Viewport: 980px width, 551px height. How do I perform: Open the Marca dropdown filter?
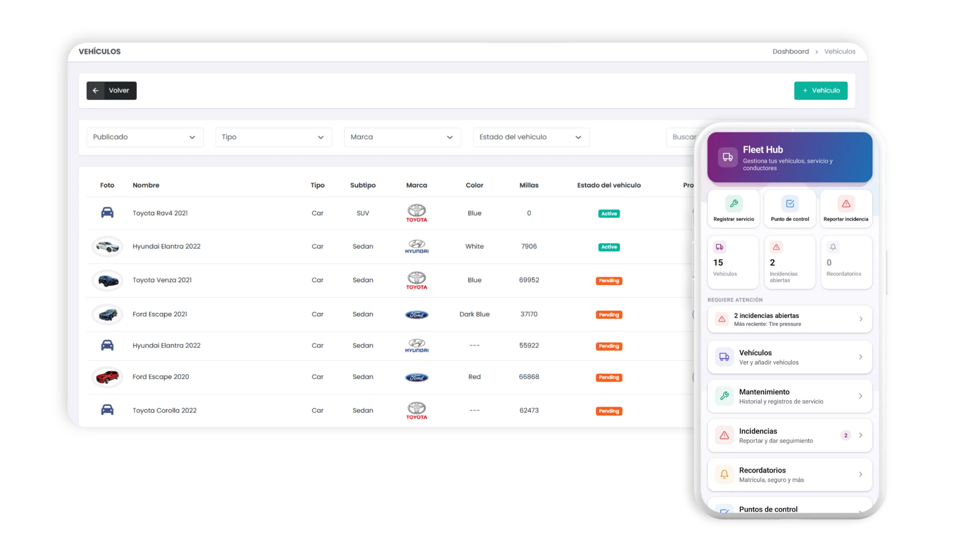coord(402,137)
